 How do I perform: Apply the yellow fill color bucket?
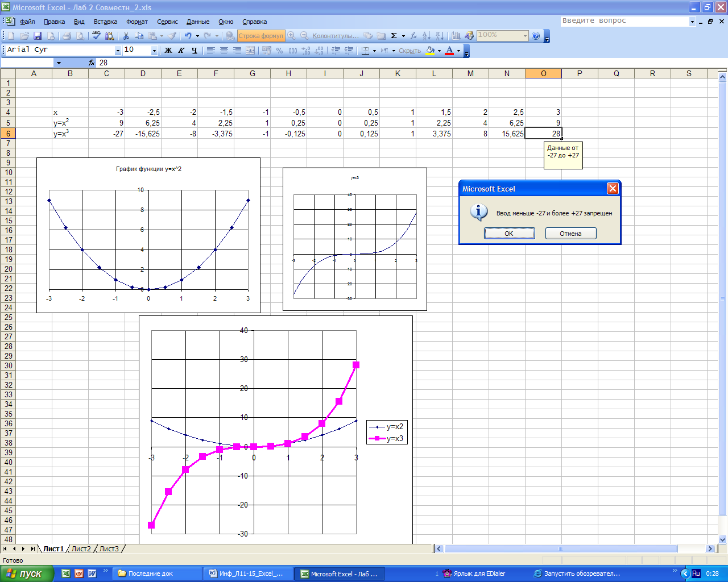[430, 51]
